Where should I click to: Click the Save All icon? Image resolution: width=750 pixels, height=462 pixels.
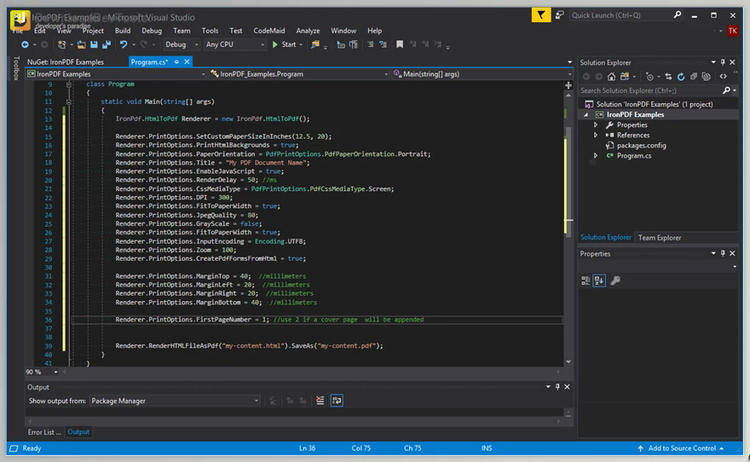click(106, 44)
